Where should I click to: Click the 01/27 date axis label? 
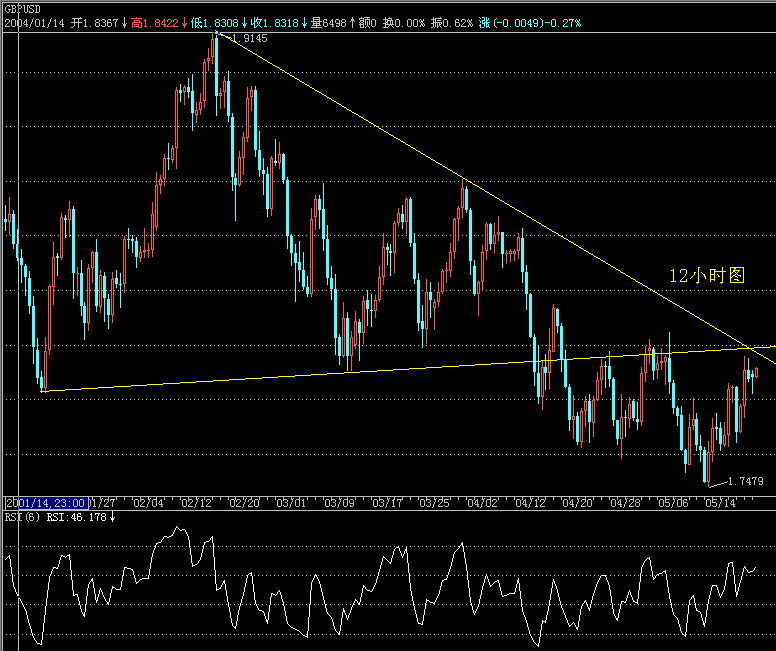[101, 503]
